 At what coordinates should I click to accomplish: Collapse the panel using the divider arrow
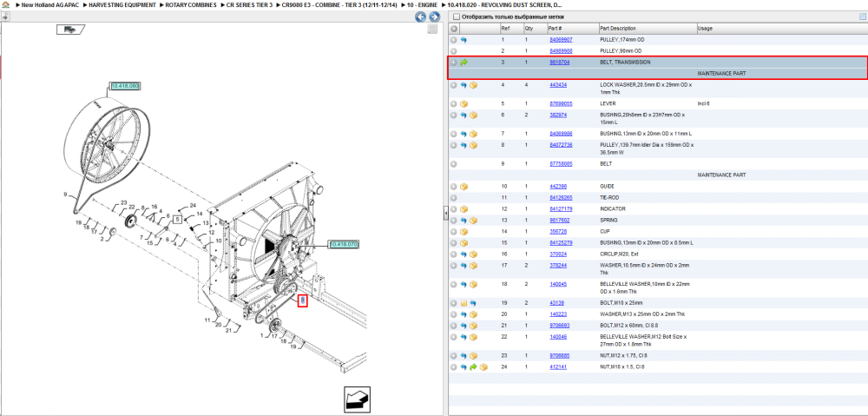[x=445, y=213]
